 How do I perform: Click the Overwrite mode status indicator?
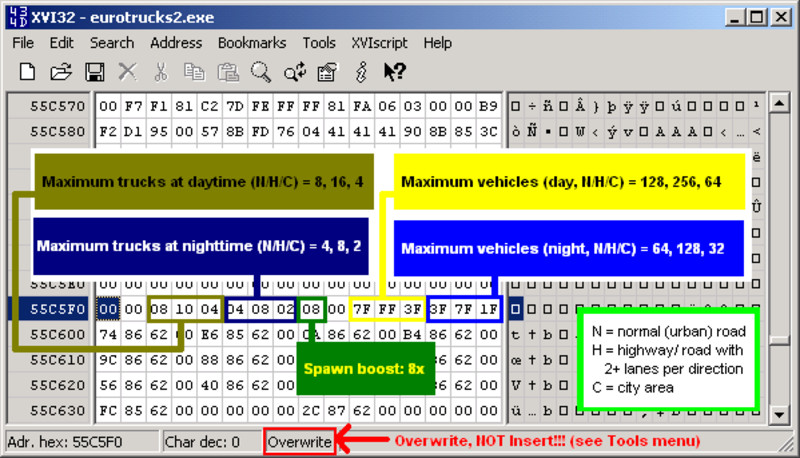tap(299, 442)
